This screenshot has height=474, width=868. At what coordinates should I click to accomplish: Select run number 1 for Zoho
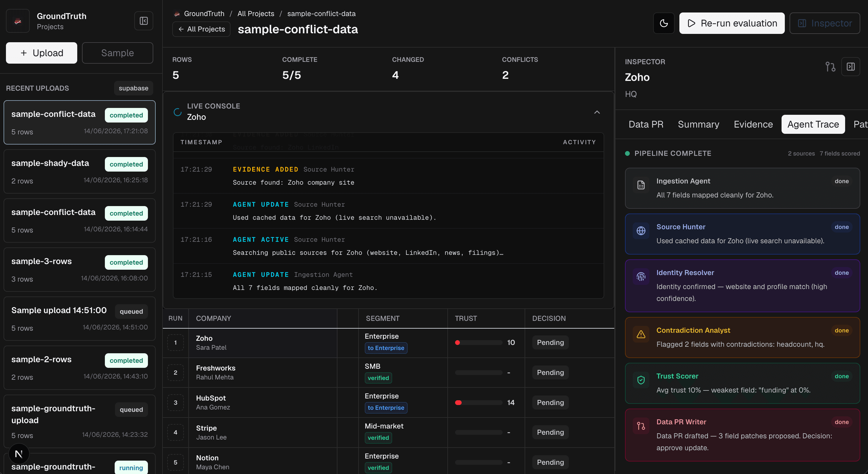pos(175,343)
